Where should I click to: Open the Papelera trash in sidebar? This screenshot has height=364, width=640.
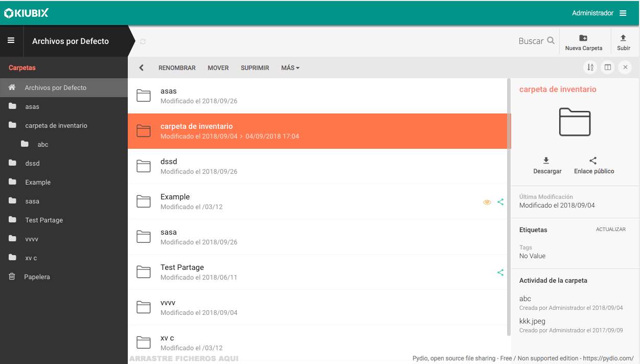pos(37,277)
